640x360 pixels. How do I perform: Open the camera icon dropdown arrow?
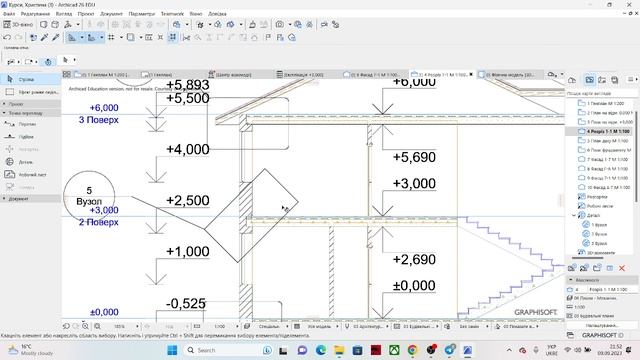(x=289, y=24)
